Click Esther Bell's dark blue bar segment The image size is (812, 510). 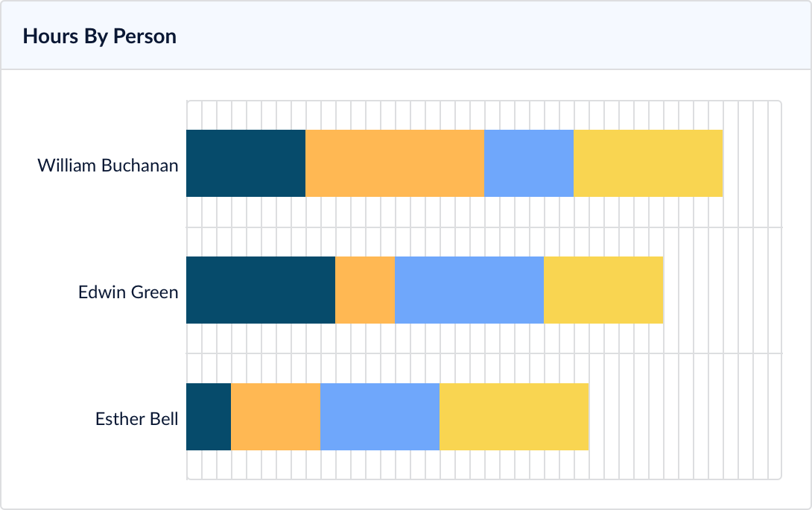[209, 417]
